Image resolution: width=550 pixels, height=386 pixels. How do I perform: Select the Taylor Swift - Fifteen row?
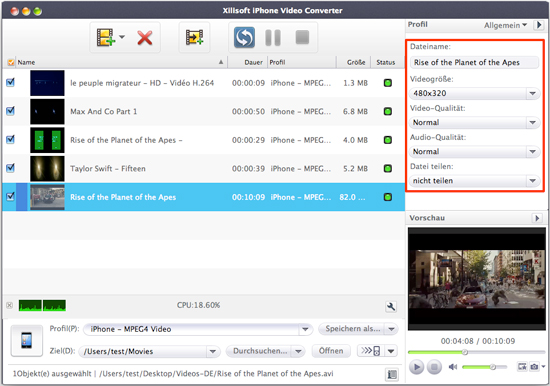203,168
